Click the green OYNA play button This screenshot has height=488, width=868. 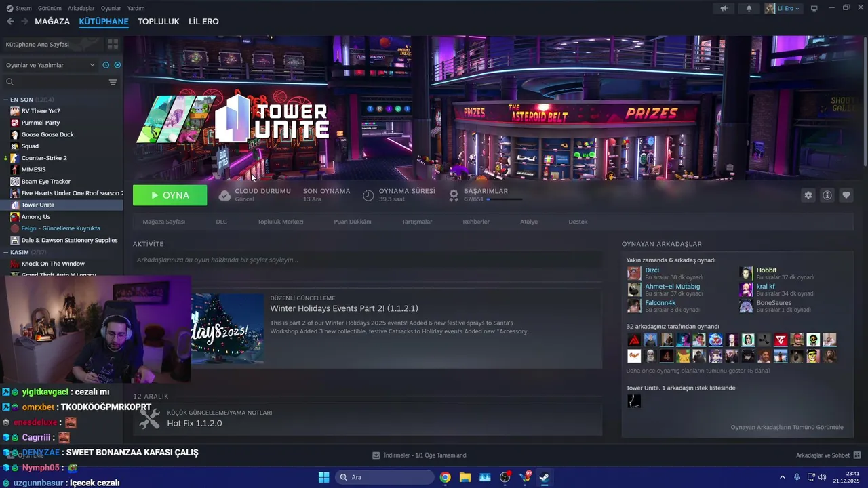170,195
